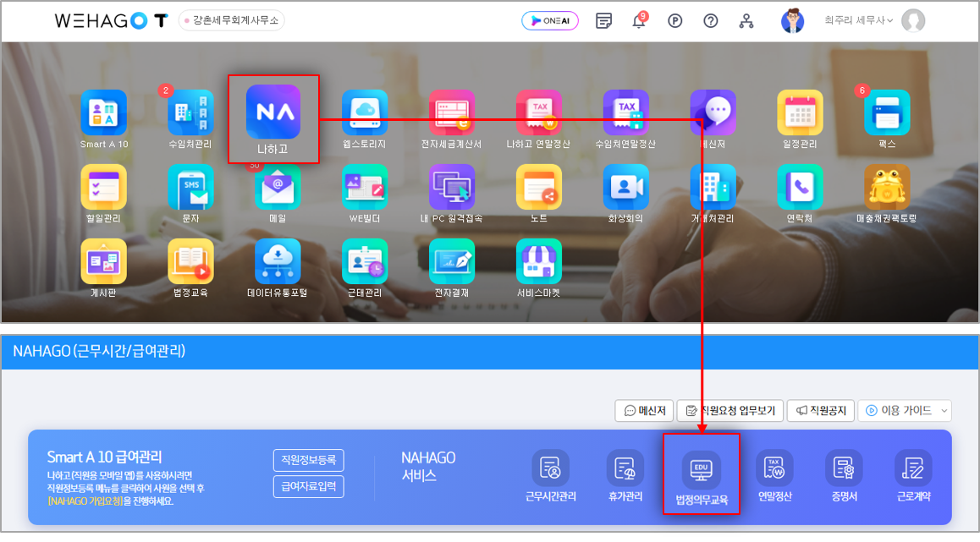Click the ONE AI button
The height and width of the screenshot is (542, 980).
(550, 21)
